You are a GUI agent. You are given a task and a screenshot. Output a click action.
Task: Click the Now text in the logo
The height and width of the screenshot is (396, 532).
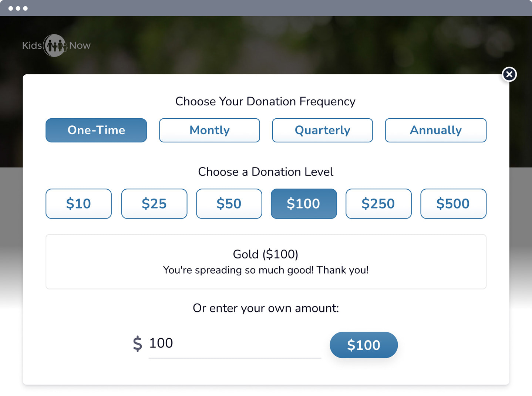(x=80, y=45)
